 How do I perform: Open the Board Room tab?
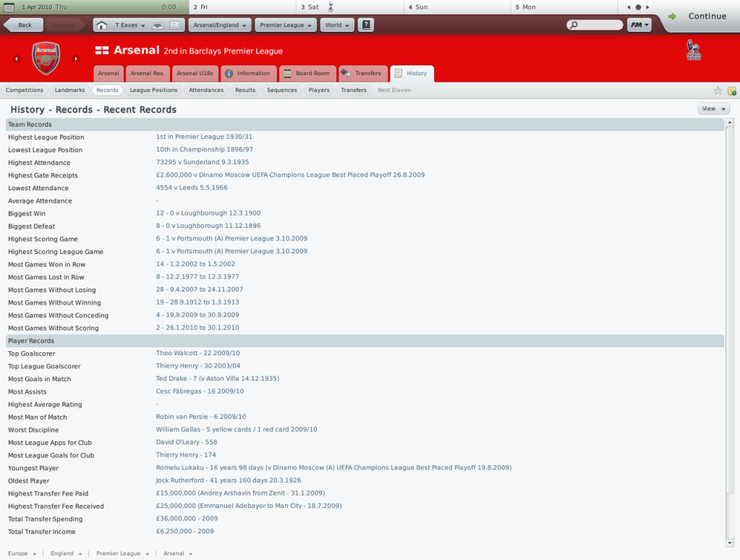307,73
